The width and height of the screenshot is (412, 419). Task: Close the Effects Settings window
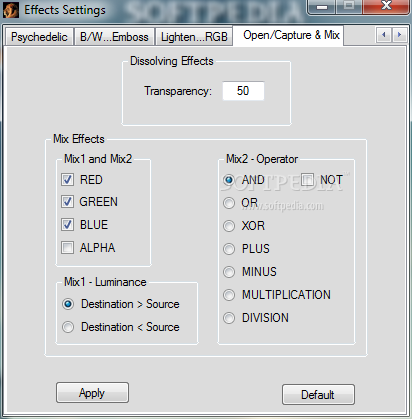pyautogui.click(x=386, y=7)
